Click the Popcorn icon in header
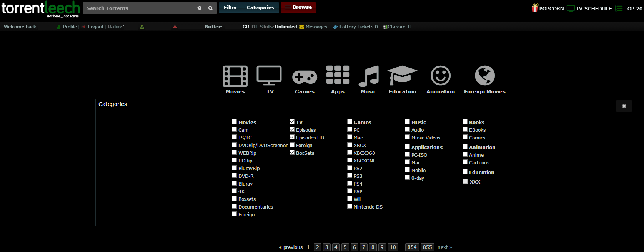The width and height of the screenshot is (644, 252). click(x=535, y=8)
